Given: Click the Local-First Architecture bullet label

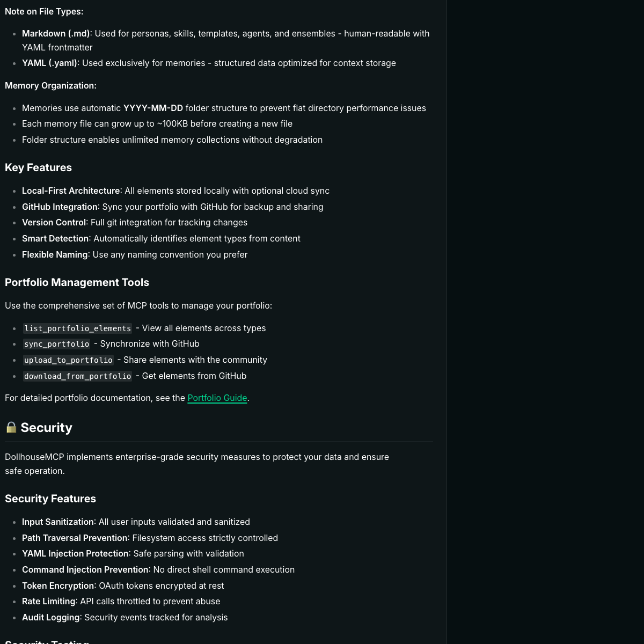Looking at the screenshot, I should pos(71,191).
